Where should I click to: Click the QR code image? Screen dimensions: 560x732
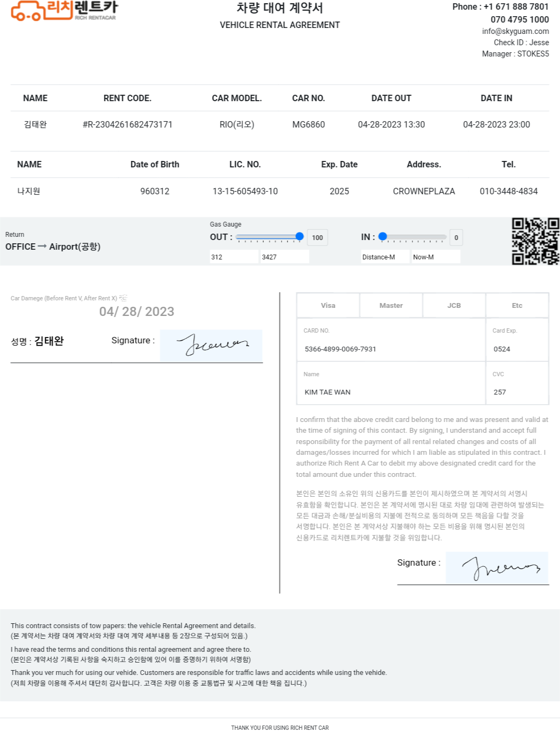pos(535,241)
